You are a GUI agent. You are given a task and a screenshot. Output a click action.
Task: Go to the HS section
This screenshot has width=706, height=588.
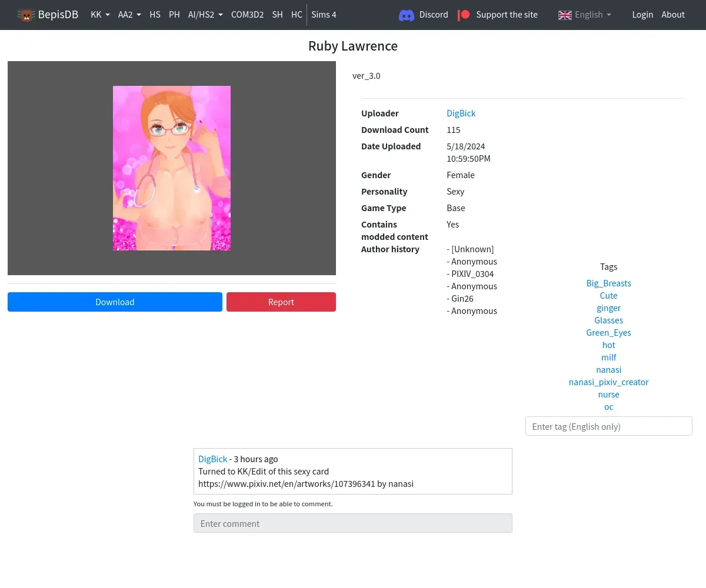coord(155,15)
